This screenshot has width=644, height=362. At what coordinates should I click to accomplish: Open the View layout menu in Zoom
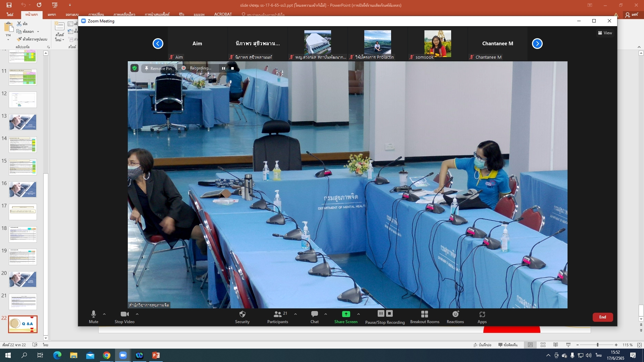(605, 33)
